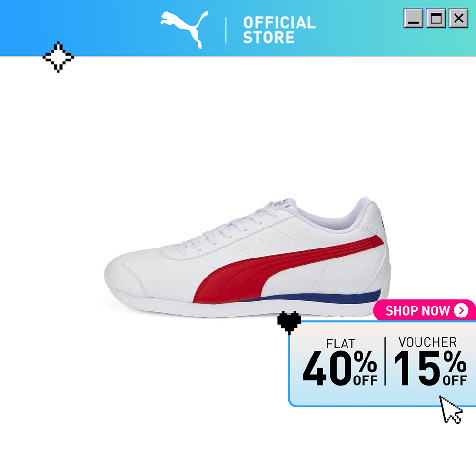Click the retro minimize window button
Screen dimensions: 476x476
click(x=413, y=18)
